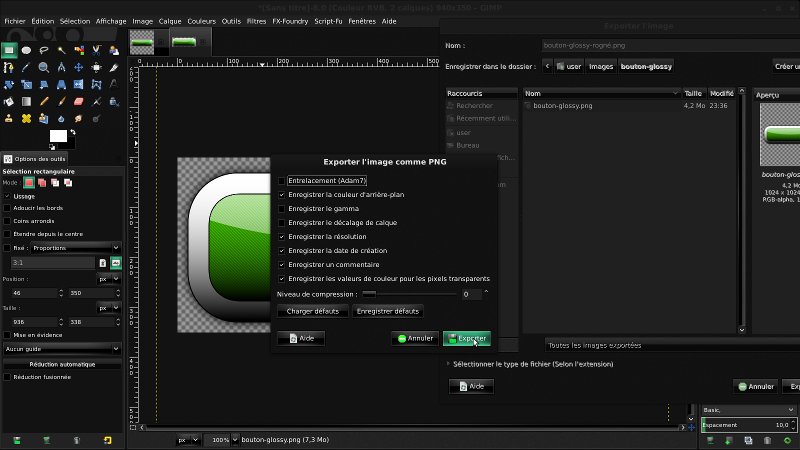Click the Nom filename input field
Viewport: 800px width, 450px height.
click(670, 45)
